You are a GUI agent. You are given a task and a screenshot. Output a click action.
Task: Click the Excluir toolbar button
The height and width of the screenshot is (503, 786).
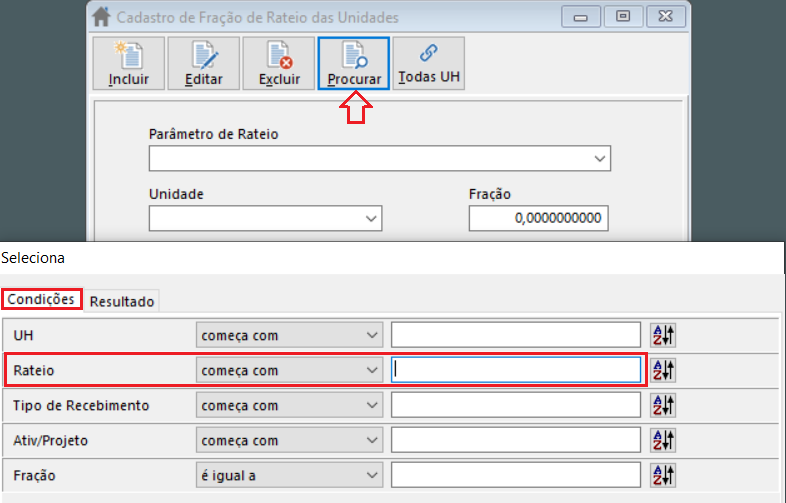click(x=279, y=63)
